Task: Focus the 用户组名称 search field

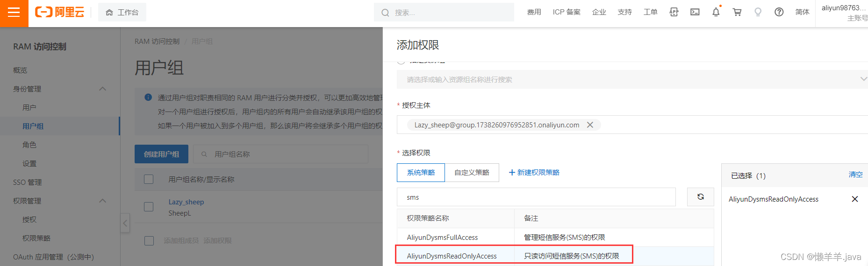Action: pyautogui.click(x=280, y=154)
